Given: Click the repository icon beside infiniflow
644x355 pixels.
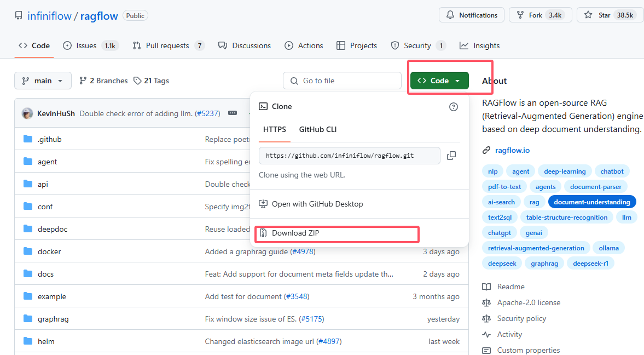Looking at the screenshot, I should [x=19, y=16].
